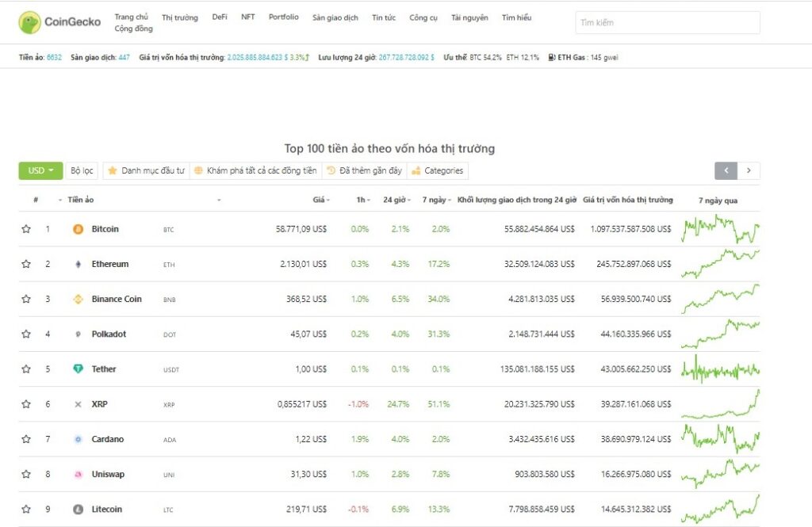Open the Ethereum coin name link

click(x=110, y=264)
